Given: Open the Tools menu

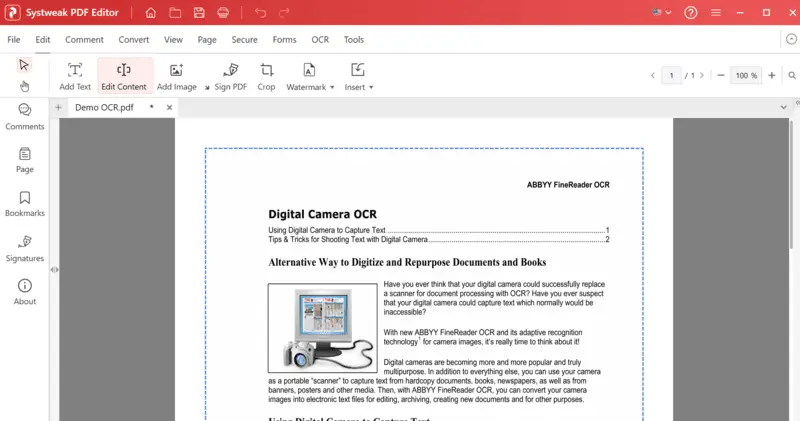Looking at the screenshot, I should click(354, 39).
